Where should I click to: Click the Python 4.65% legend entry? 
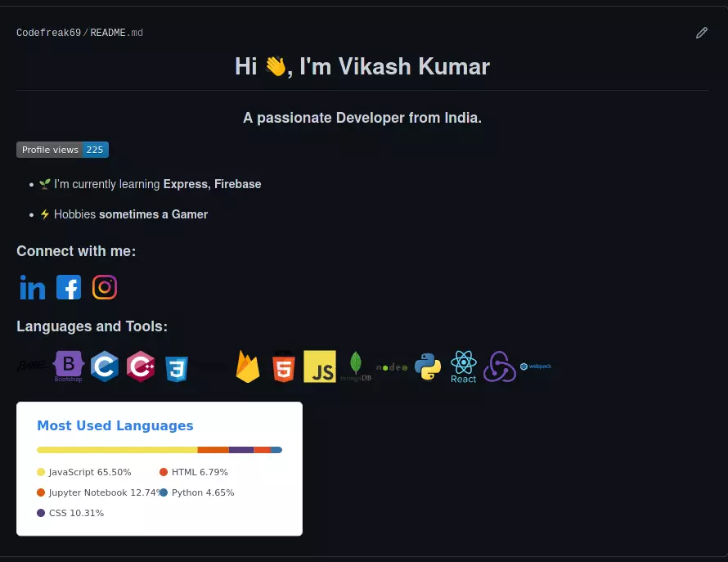tap(197, 492)
